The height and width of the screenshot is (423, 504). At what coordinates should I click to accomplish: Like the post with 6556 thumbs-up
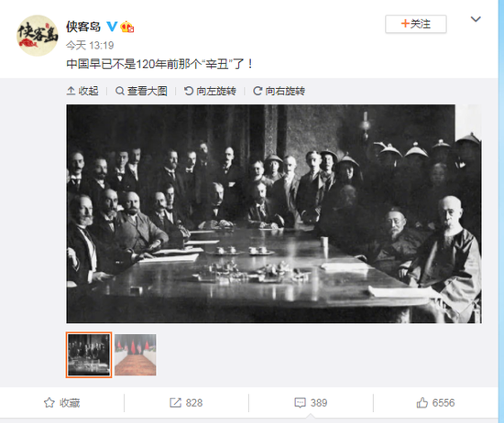(x=435, y=403)
